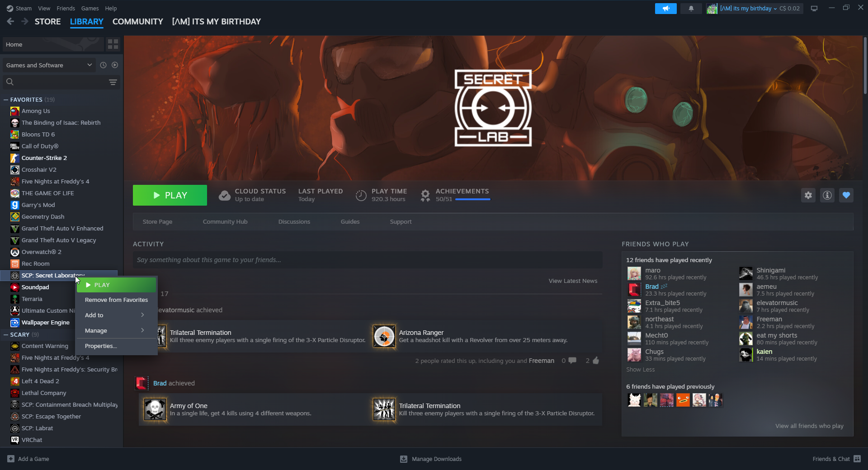Viewport: 868px width, 470px height.
Task: Select the Wallpaper Engine icon
Action: (15, 323)
